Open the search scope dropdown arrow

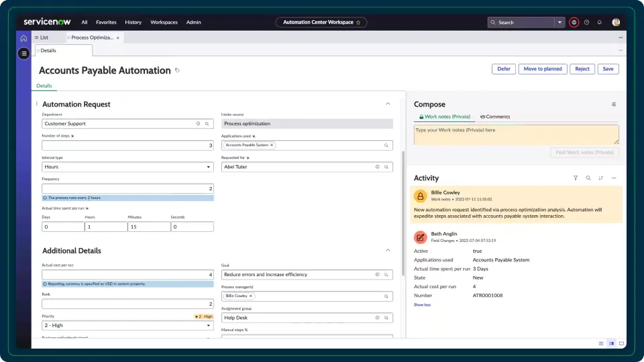point(559,22)
